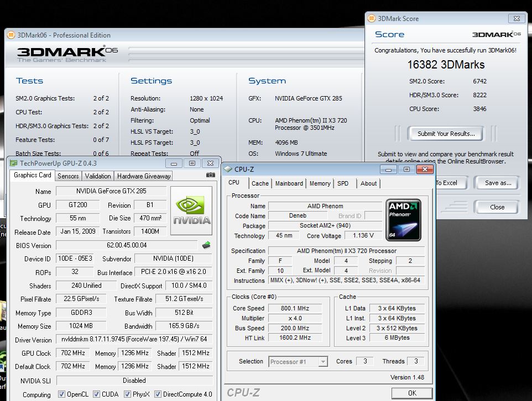The width and height of the screenshot is (532, 401).
Task: Switch to the Cache tab in CPU-Z
Action: coord(260,183)
